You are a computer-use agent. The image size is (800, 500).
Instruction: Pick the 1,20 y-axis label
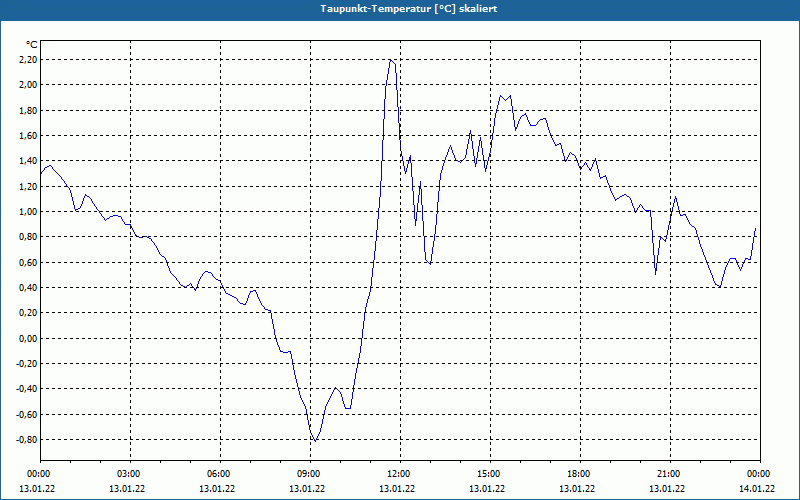29,186
